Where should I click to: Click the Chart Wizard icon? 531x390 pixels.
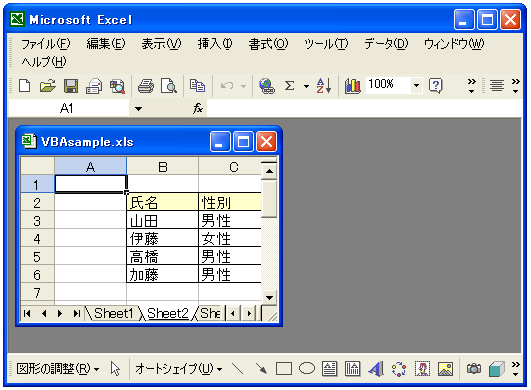pyautogui.click(x=352, y=86)
